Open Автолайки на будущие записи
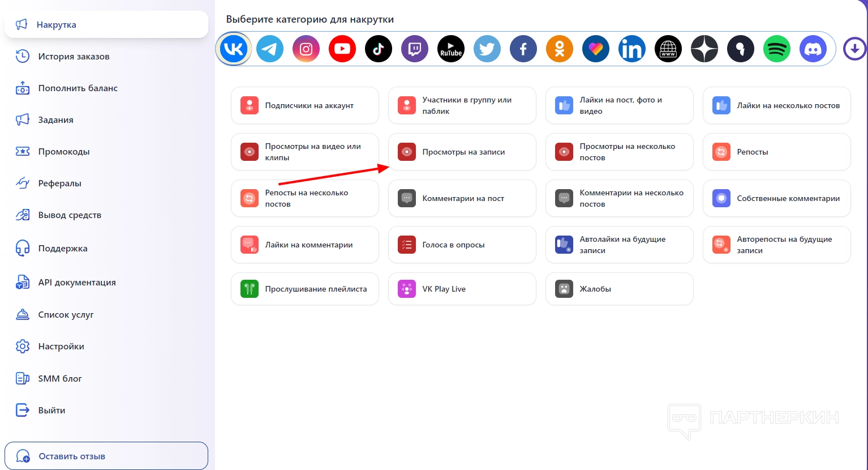 pyautogui.click(x=620, y=245)
